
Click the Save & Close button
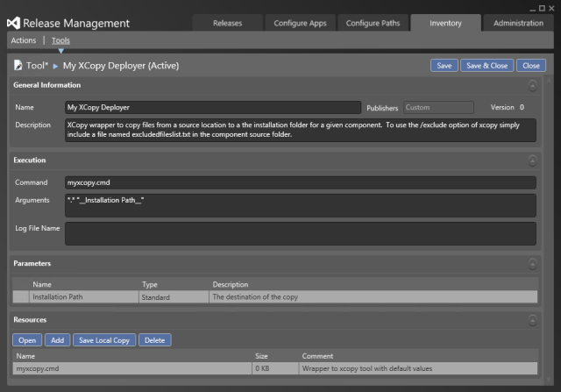[x=487, y=66]
